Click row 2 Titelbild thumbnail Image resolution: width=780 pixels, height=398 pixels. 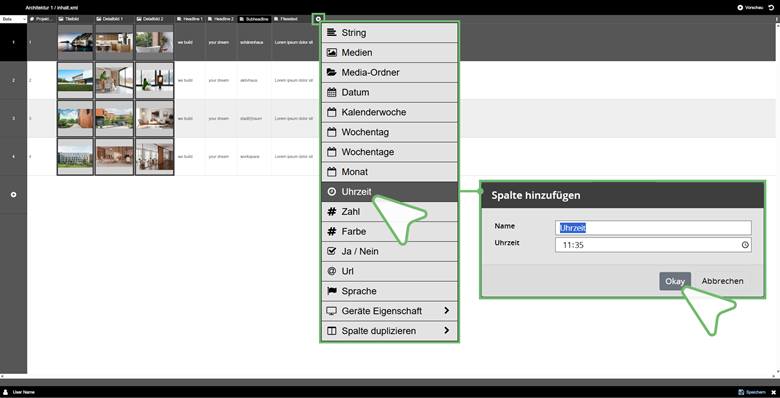pos(75,80)
